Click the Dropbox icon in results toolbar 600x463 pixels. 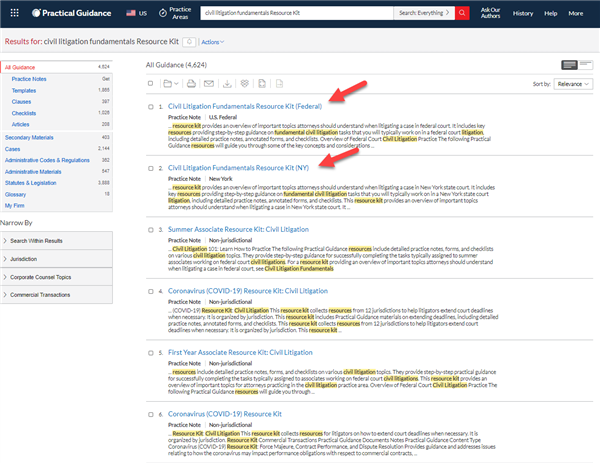click(245, 83)
